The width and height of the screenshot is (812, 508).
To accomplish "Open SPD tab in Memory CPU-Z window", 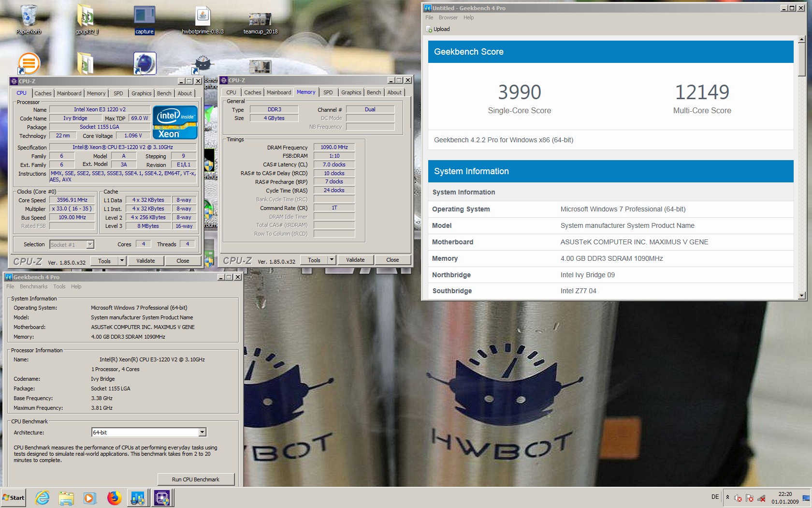I will (x=328, y=92).
